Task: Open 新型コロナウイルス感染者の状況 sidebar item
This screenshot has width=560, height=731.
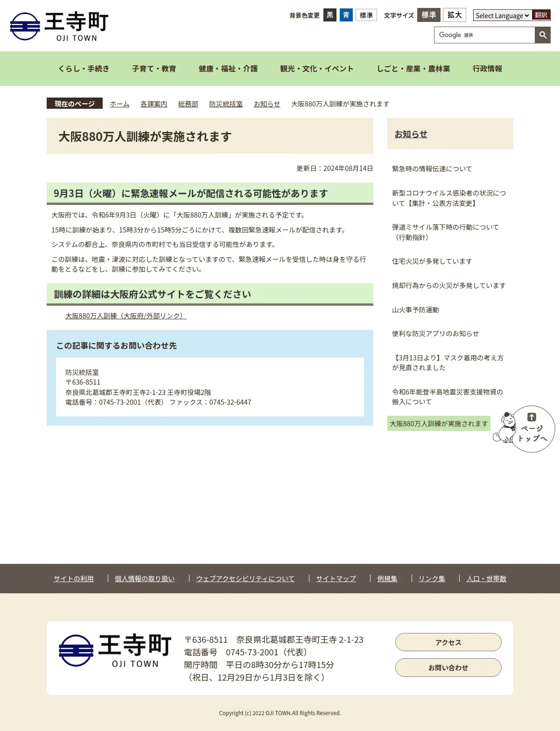Action: coord(449,198)
